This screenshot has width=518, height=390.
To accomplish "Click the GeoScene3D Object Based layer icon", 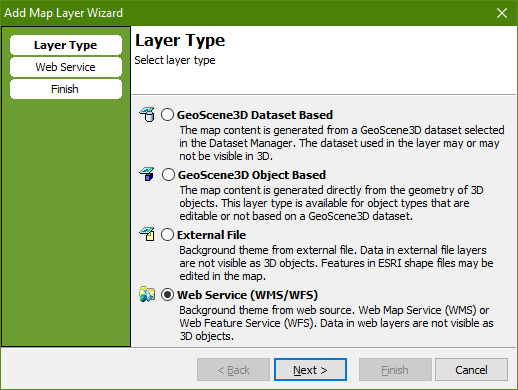I will pyautogui.click(x=147, y=174).
